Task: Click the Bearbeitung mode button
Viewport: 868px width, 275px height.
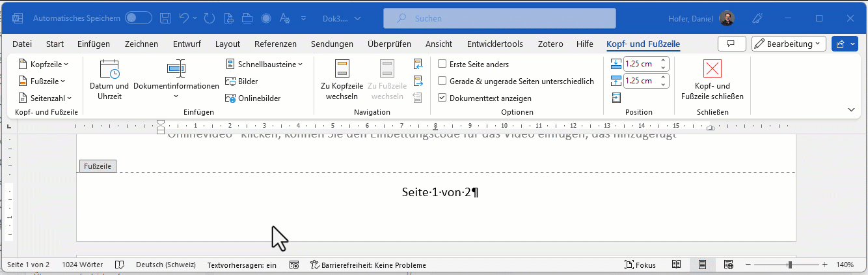Action: 789,44
